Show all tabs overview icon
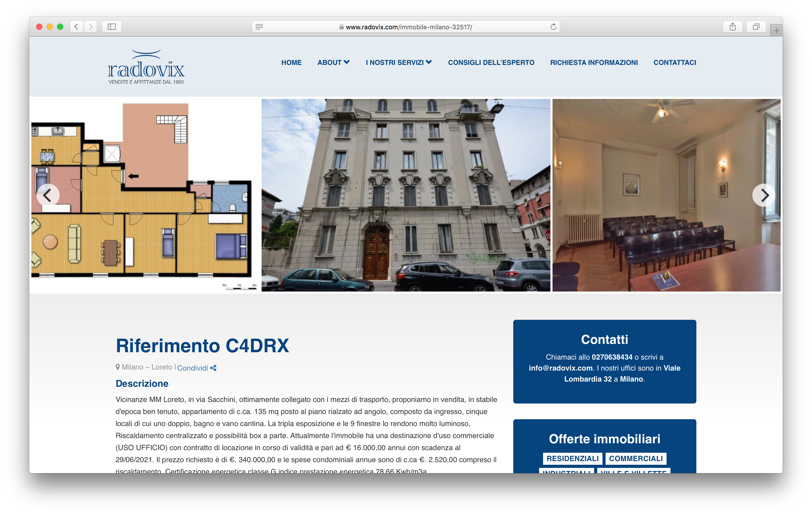 click(756, 27)
